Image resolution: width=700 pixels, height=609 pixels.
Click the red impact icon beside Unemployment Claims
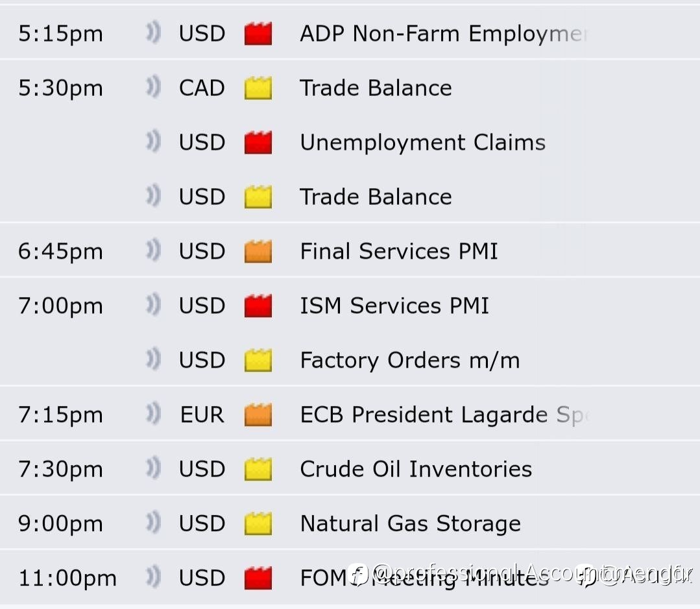coord(258,142)
